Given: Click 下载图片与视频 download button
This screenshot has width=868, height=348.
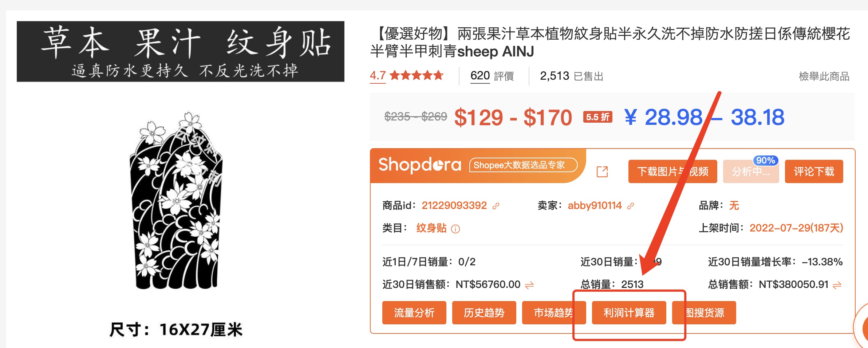Looking at the screenshot, I should click(x=672, y=171).
